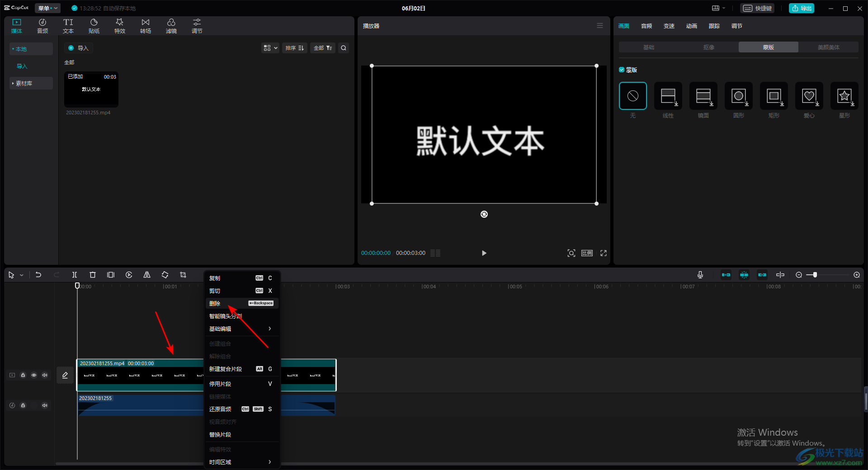Viewport: 868px width, 470px height.
Task: Open the 滤镜 filters panel
Action: [x=171, y=26]
